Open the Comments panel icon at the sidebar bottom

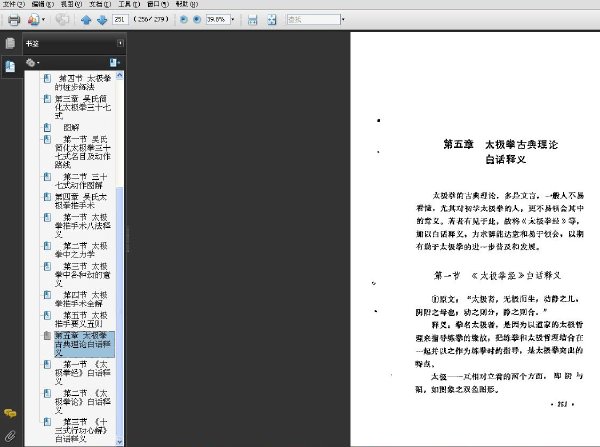(x=10, y=413)
